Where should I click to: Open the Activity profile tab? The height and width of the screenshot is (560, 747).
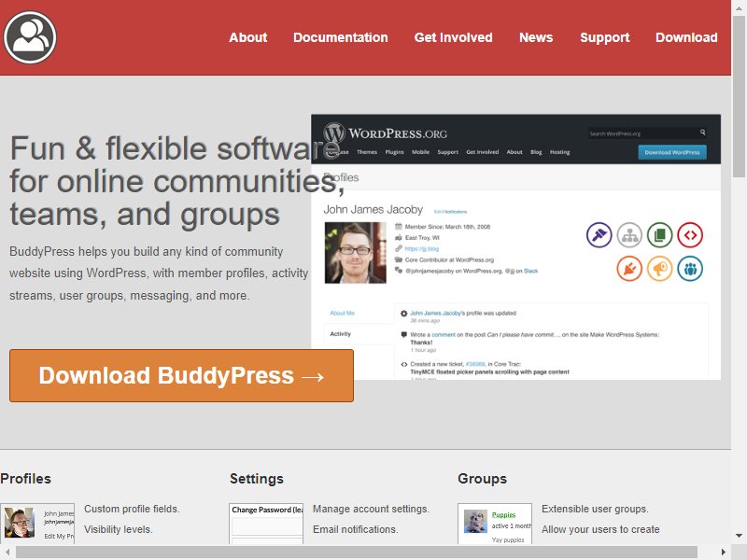tap(340, 334)
